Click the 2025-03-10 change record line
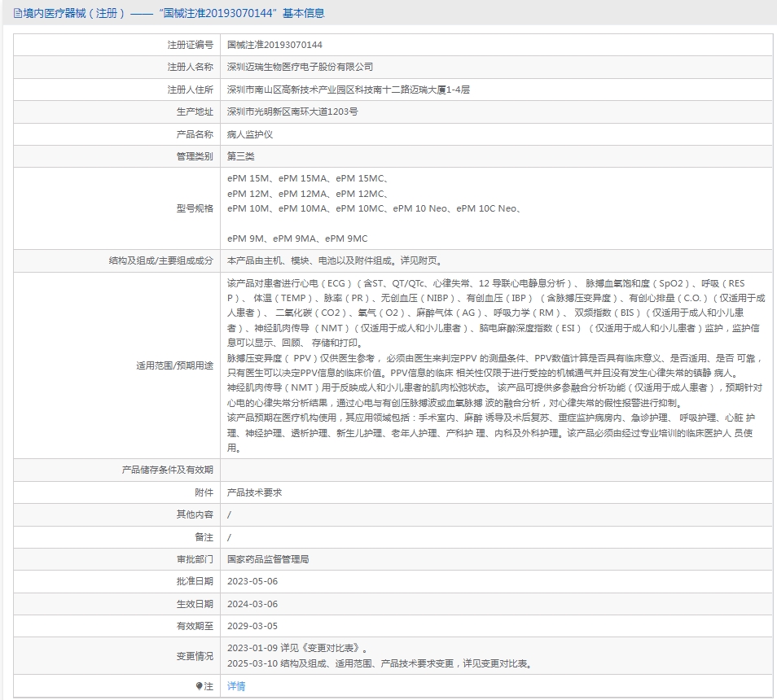The image size is (777, 700). [x=380, y=663]
